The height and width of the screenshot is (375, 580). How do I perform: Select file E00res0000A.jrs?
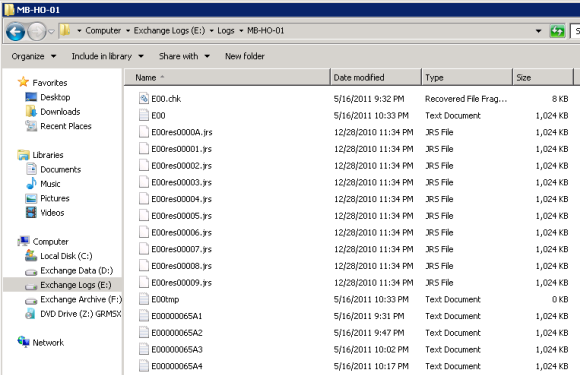[182, 132]
